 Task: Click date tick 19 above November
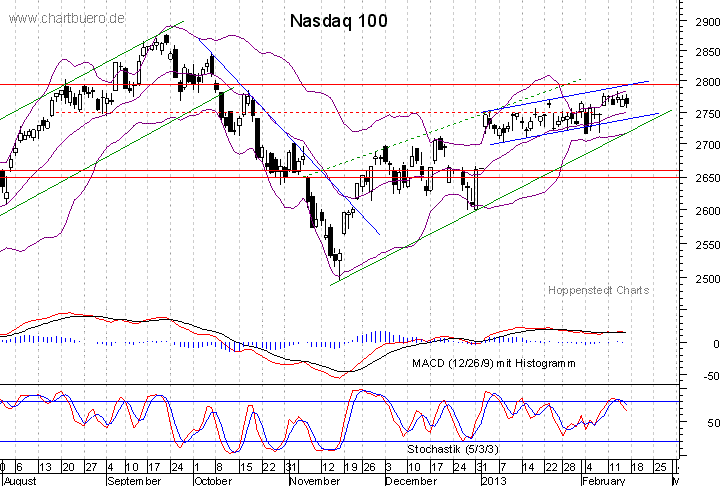(x=351, y=467)
